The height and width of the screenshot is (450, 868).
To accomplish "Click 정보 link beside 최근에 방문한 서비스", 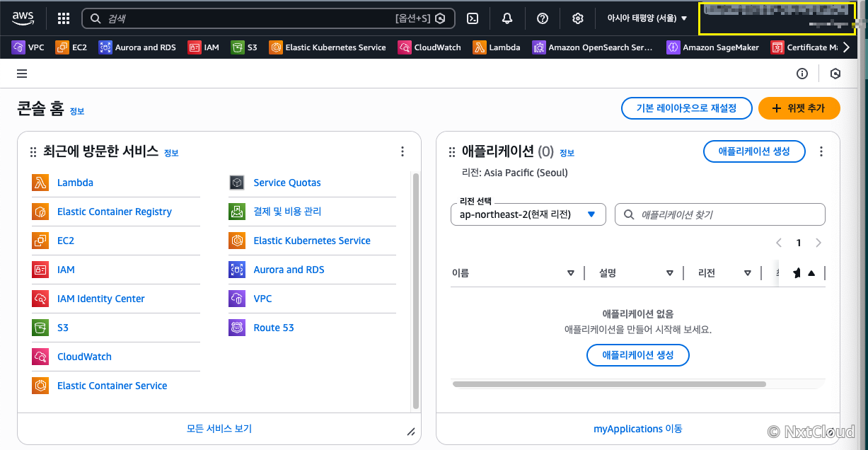I will click(171, 153).
